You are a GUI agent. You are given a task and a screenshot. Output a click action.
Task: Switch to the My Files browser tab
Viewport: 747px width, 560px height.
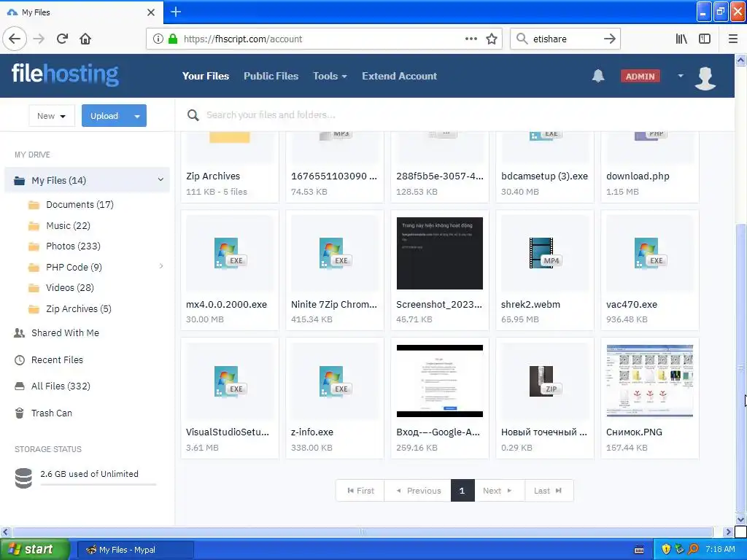coord(81,12)
